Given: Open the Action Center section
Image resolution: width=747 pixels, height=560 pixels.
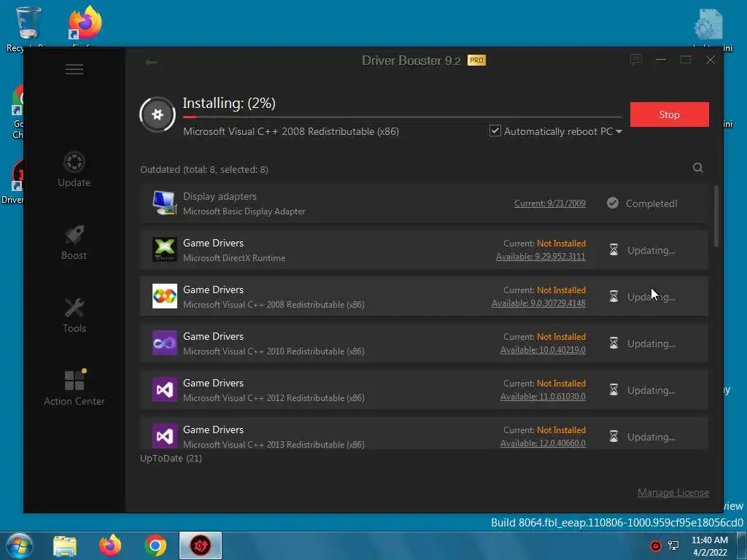Looking at the screenshot, I should tap(74, 388).
